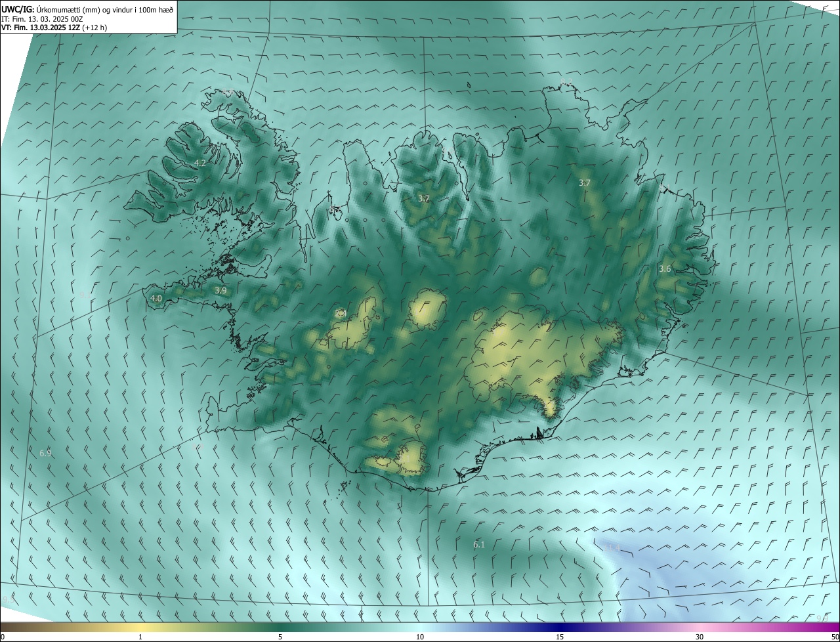Click the 3.6 value near the east coast

pyautogui.click(x=665, y=268)
